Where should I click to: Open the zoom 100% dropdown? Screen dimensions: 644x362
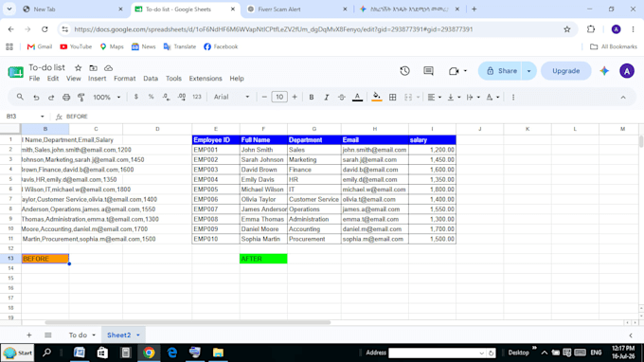pos(106,97)
